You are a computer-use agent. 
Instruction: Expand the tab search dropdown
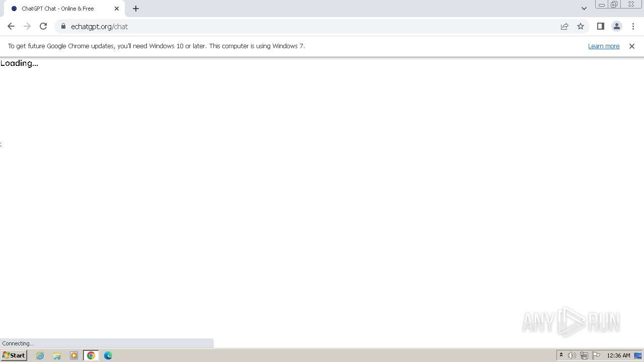click(x=584, y=9)
